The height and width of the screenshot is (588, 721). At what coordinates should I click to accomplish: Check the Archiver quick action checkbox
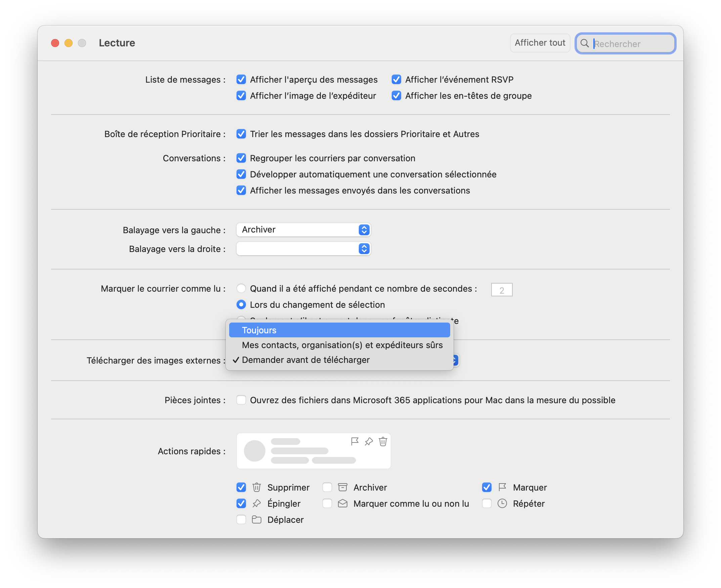327,488
